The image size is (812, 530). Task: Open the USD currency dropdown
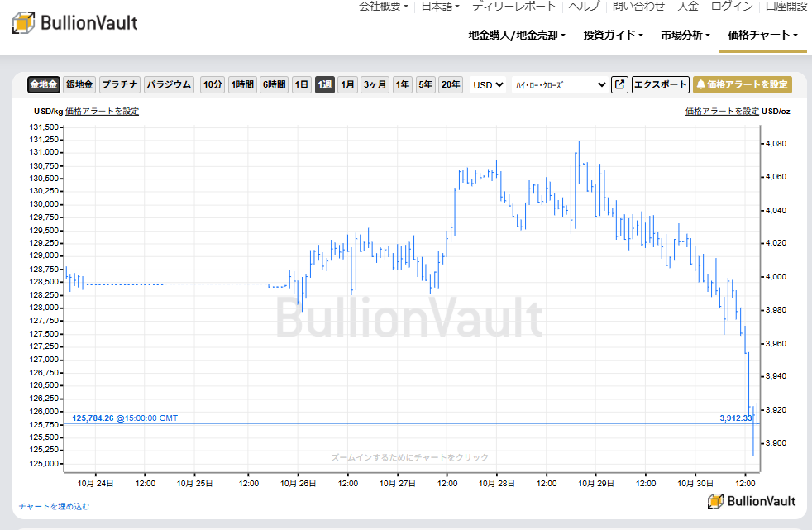tap(488, 85)
